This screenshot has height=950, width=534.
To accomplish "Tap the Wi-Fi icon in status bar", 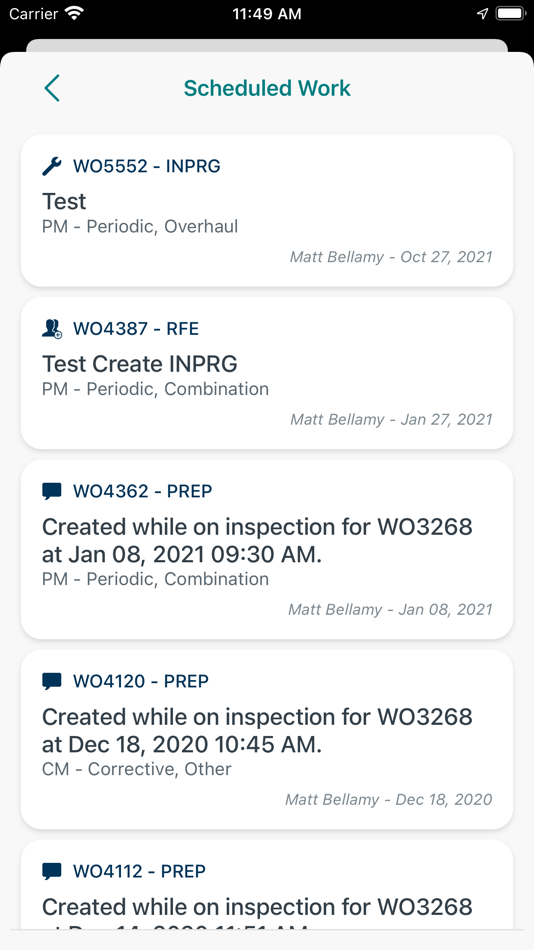I will [x=76, y=14].
